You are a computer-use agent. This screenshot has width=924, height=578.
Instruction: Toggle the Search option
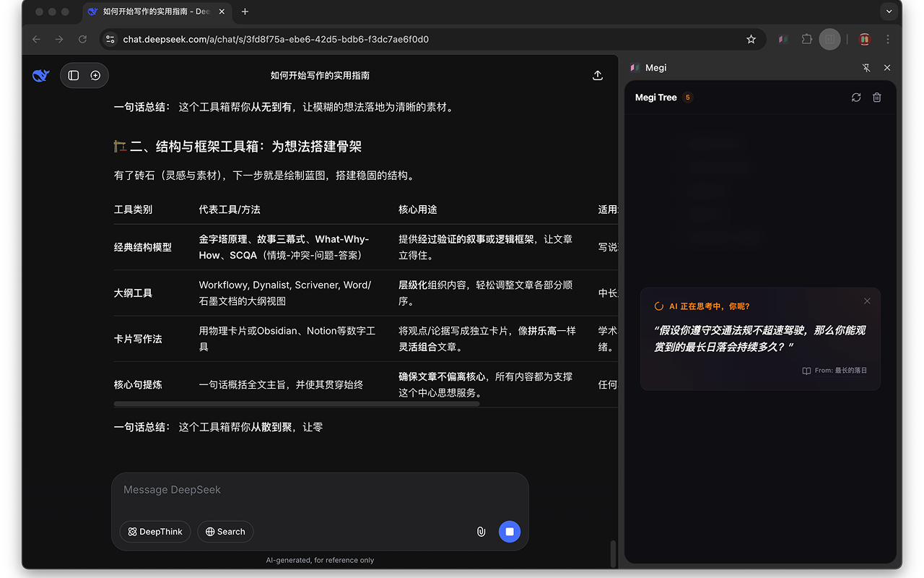(225, 532)
